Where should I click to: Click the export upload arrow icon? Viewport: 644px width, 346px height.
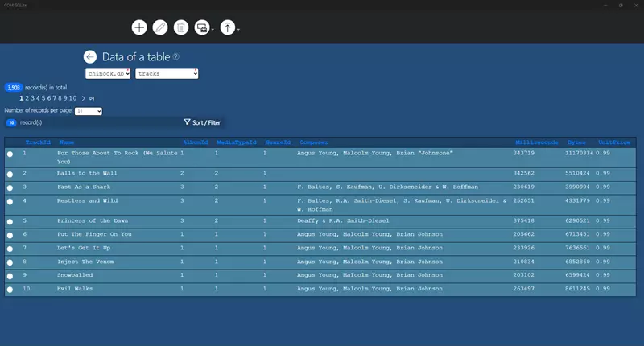pos(228,27)
